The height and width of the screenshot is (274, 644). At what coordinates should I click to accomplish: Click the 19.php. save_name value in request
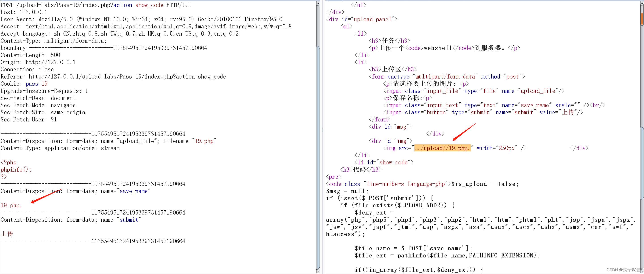11,206
